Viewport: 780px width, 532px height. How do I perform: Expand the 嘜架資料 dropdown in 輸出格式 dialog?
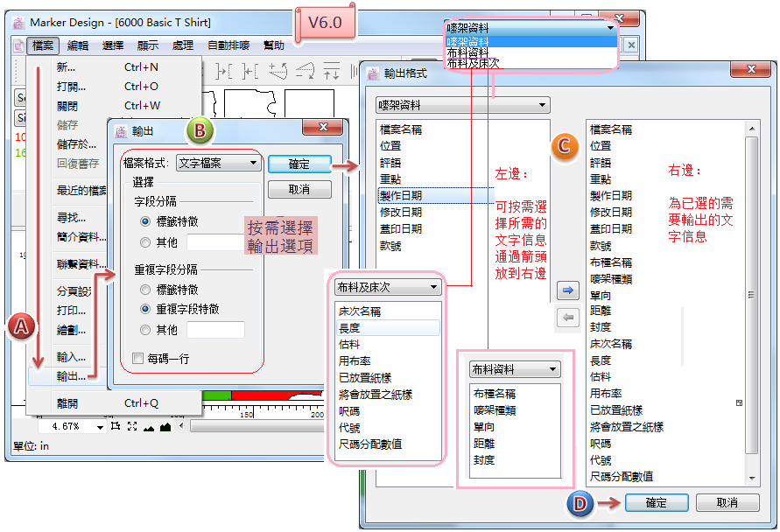462,105
